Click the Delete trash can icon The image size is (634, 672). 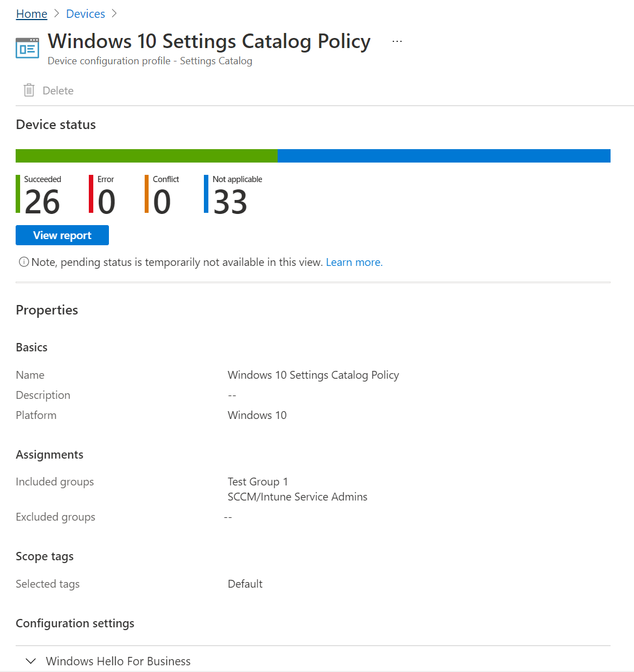(x=29, y=90)
